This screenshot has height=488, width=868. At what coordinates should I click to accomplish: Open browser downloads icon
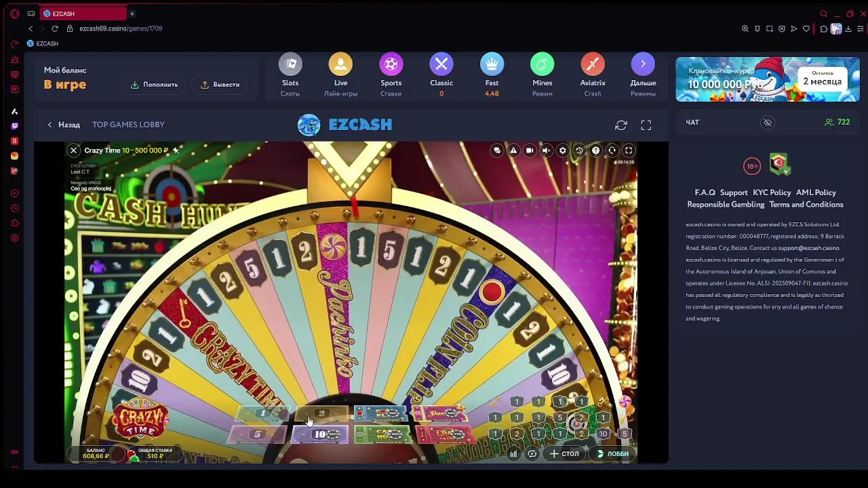(x=848, y=28)
